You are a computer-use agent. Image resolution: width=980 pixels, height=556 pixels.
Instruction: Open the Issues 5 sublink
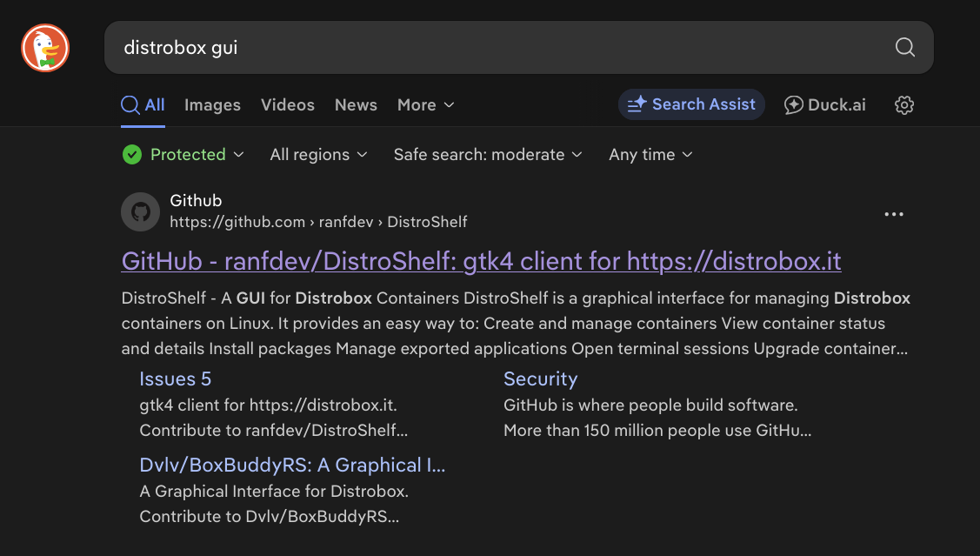[175, 379]
